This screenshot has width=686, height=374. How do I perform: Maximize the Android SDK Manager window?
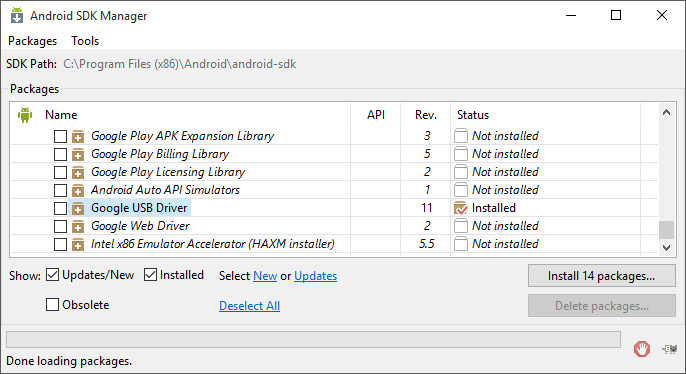(x=616, y=15)
